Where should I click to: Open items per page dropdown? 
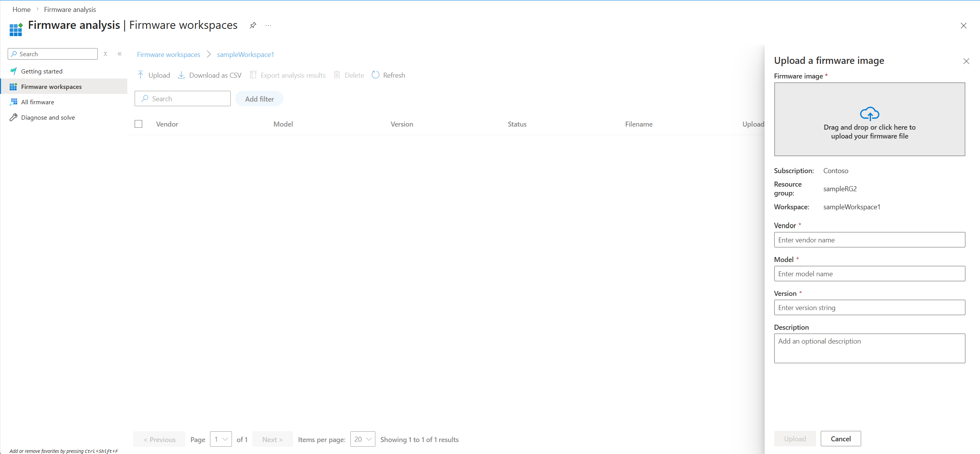(363, 439)
